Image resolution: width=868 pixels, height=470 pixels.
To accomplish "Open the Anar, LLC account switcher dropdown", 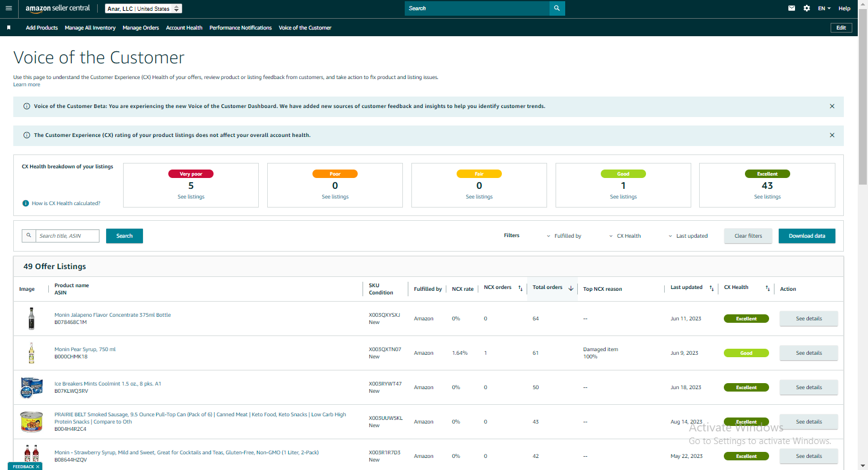I will 143,8.
